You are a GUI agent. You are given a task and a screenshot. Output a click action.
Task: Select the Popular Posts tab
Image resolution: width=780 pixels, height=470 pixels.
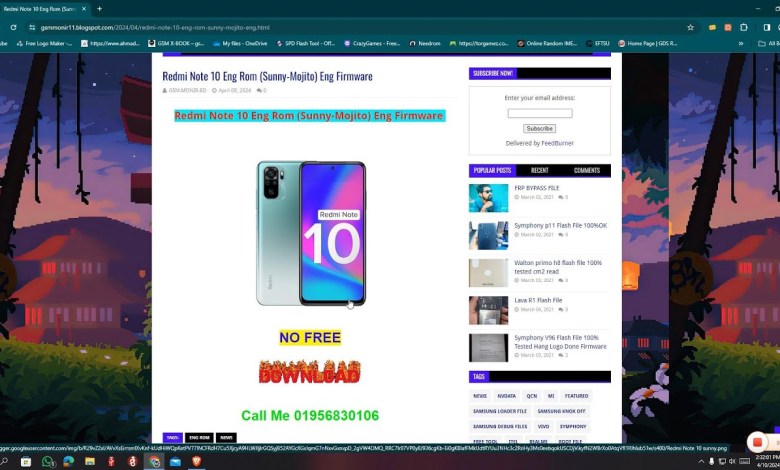492,171
